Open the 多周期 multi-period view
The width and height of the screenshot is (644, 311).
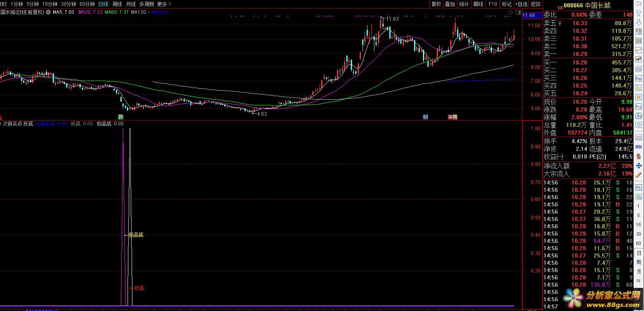click(146, 4)
